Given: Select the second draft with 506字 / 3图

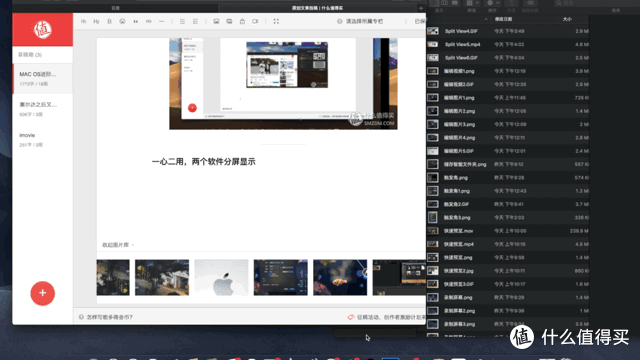Looking at the screenshot, I should [x=43, y=109].
